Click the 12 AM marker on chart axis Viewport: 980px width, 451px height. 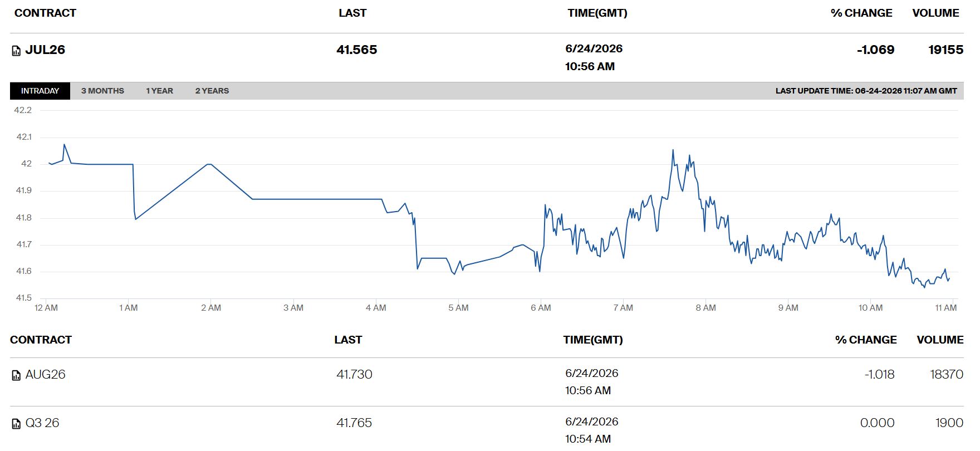(x=46, y=307)
